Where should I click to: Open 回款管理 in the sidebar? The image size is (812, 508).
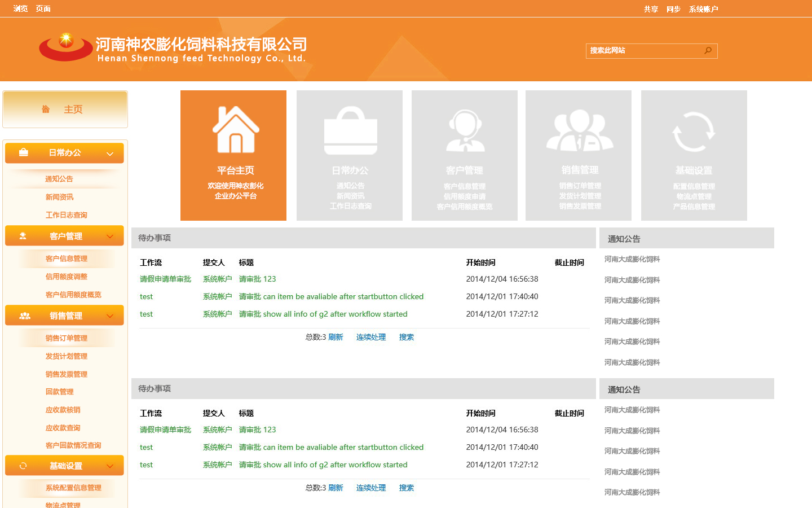point(59,392)
